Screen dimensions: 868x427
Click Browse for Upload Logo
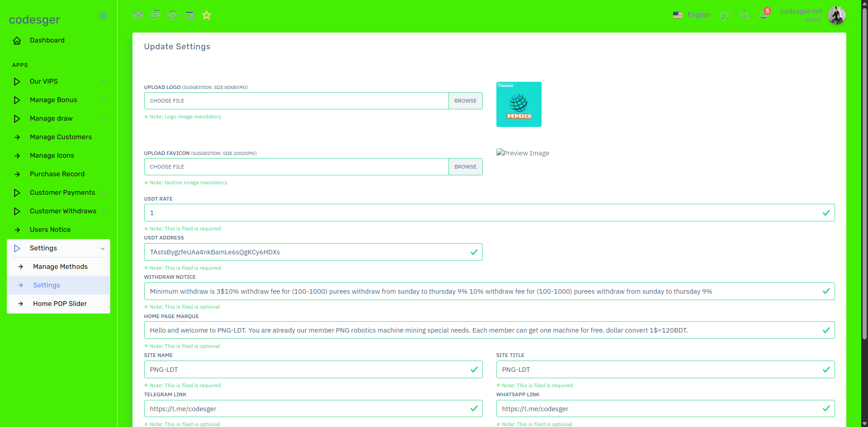pos(465,101)
